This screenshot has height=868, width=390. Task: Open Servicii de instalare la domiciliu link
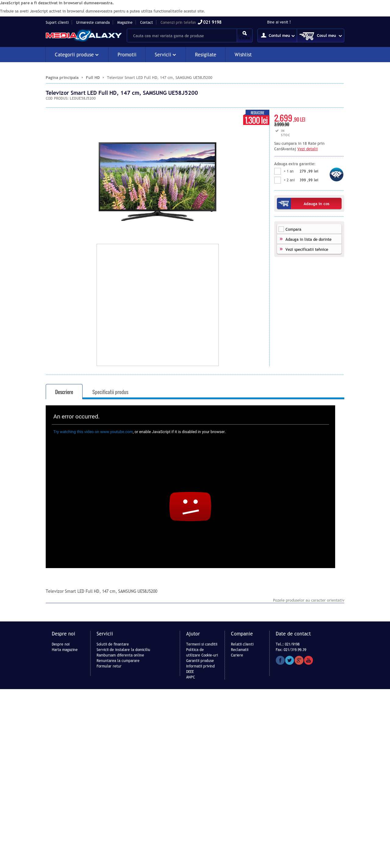click(x=123, y=650)
